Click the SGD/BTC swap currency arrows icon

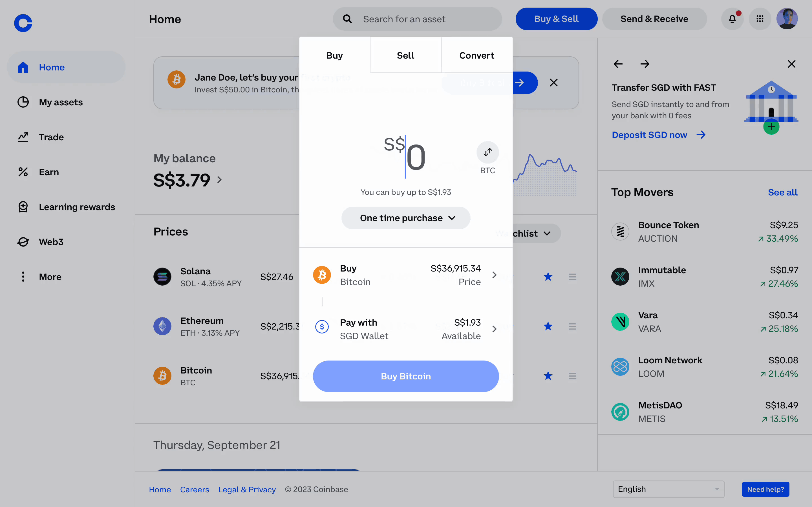(x=487, y=153)
